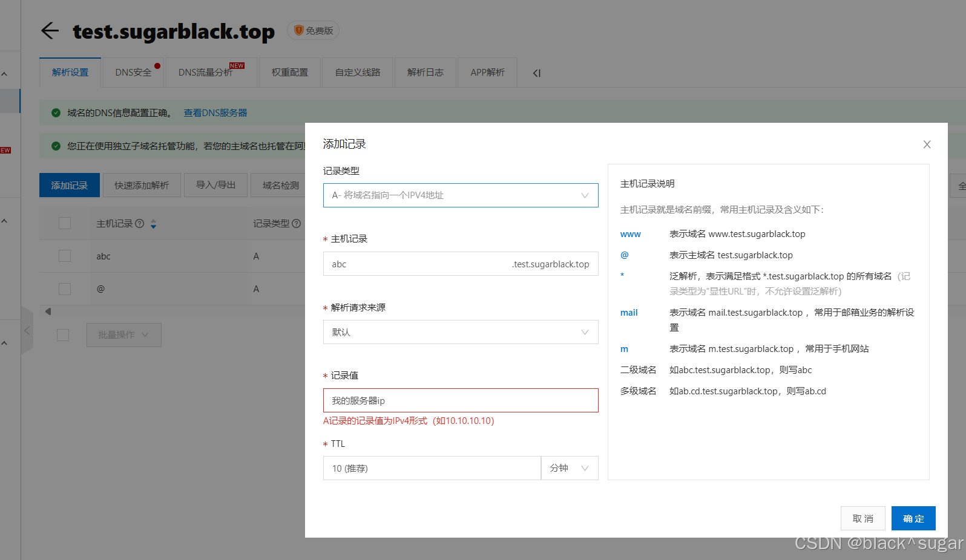Toggle the select-all checkbox in table header
Image resolution: width=966 pixels, height=560 pixels.
pyautogui.click(x=65, y=223)
